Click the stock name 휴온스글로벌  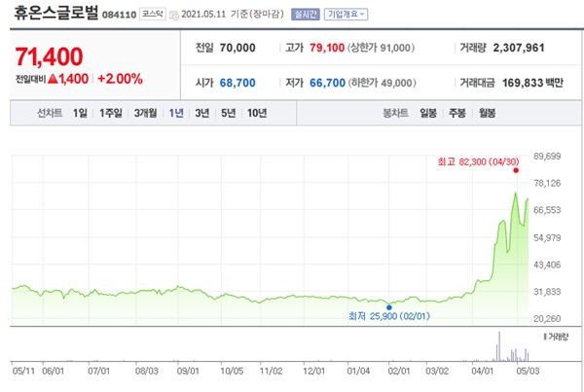click(55, 13)
